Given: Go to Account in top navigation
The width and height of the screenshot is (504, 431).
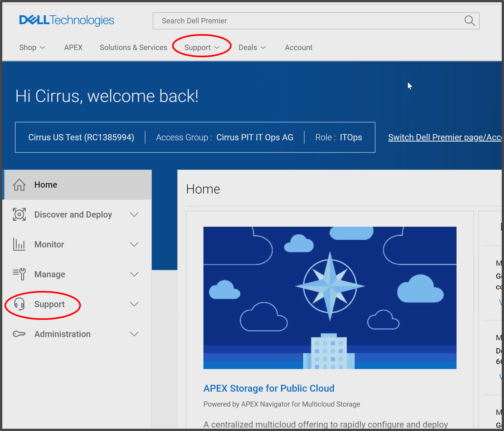Looking at the screenshot, I should (x=299, y=47).
